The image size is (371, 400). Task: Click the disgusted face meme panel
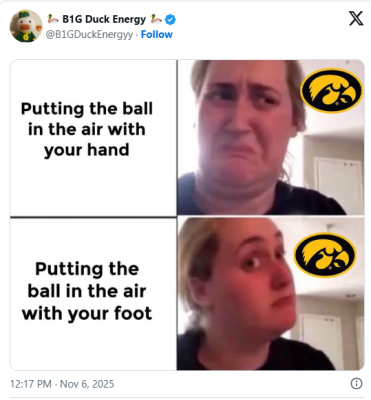pyautogui.click(x=271, y=137)
